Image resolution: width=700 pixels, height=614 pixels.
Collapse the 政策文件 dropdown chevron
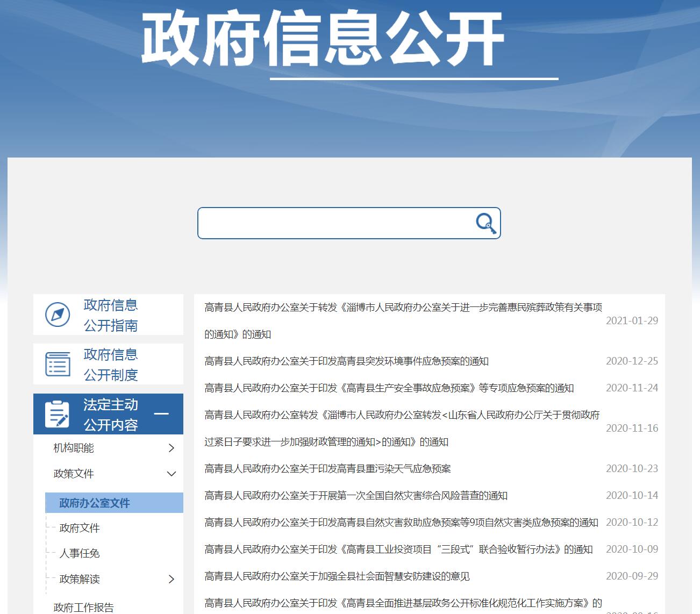172,474
